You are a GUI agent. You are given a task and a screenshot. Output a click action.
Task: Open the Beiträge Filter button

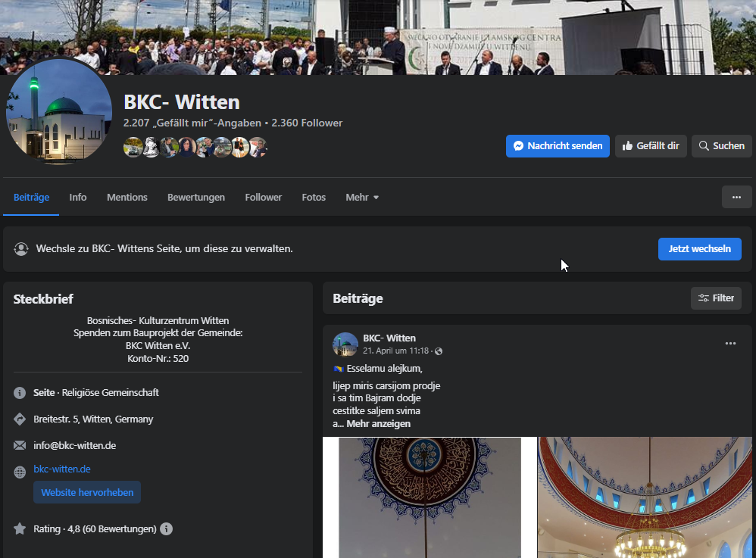pos(716,298)
